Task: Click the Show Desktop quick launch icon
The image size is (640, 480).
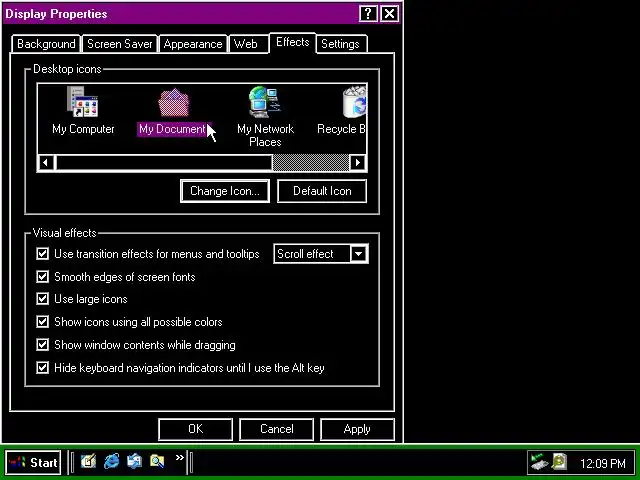Action: (88, 462)
